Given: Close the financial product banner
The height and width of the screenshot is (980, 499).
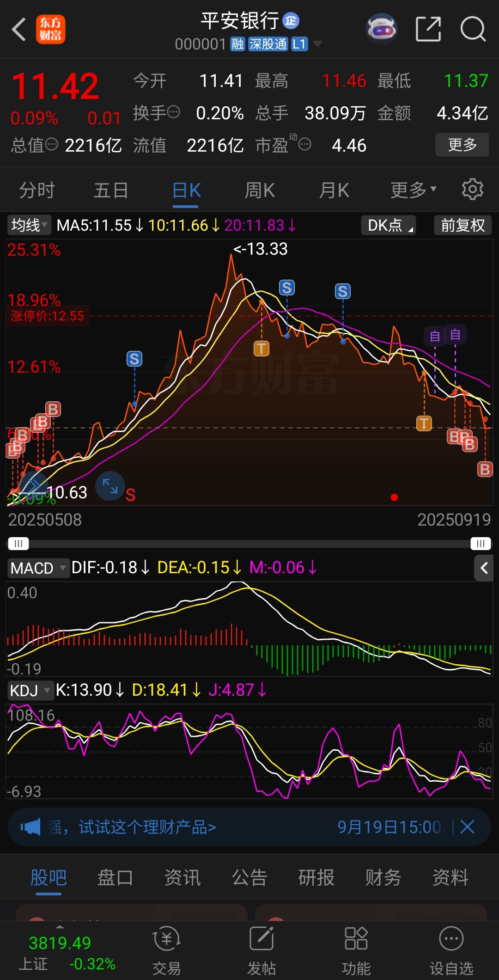Looking at the screenshot, I should [x=468, y=827].
